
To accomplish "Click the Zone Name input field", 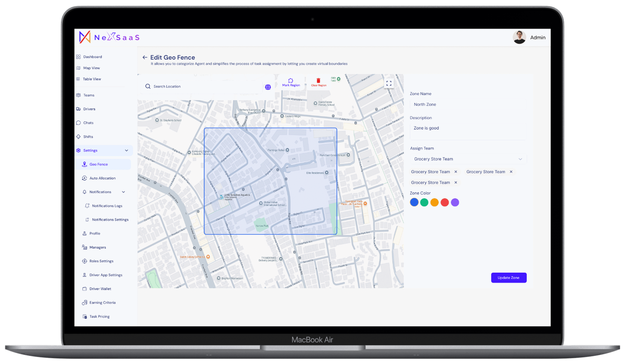I will coord(468,104).
